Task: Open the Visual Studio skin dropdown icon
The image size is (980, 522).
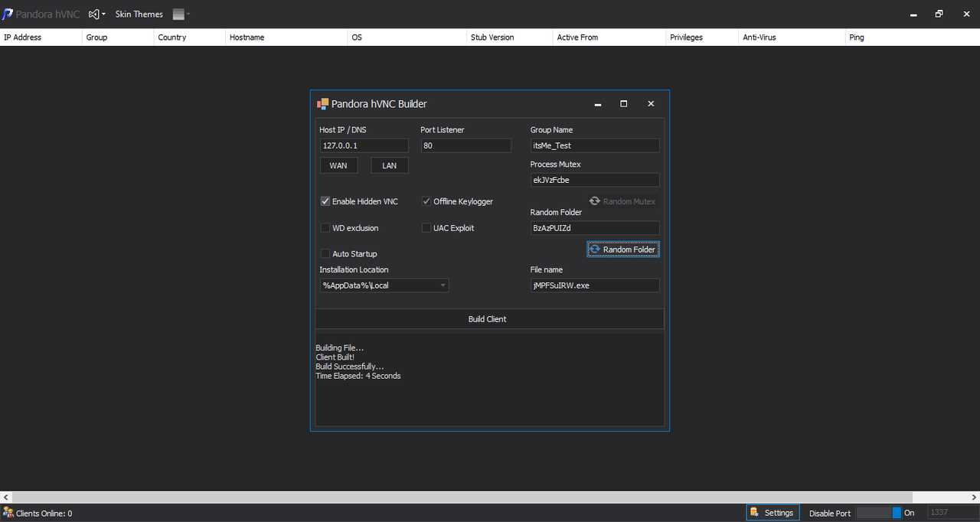Action: [97, 14]
